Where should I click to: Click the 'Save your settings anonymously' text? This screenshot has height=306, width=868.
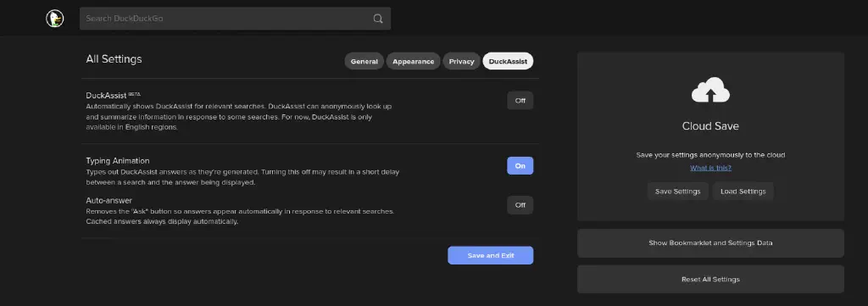(710, 155)
